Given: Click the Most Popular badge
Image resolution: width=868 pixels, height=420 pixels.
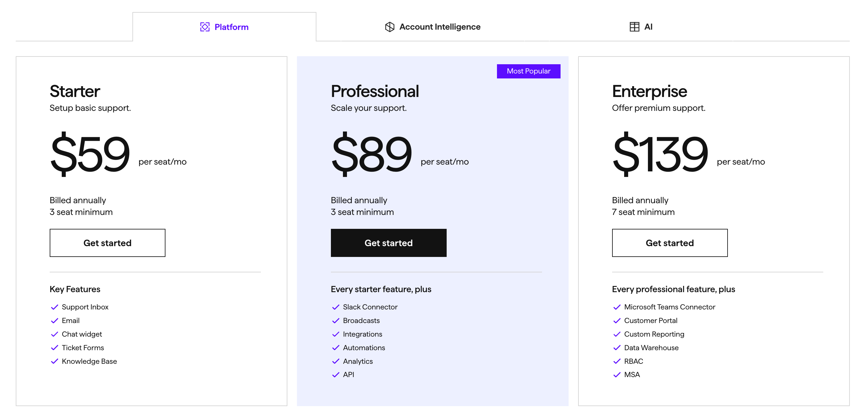Looking at the screenshot, I should click(x=528, y=71).
